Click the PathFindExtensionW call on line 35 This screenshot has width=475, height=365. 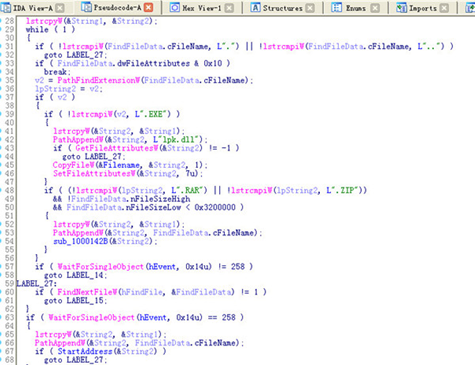coord(98,80)
